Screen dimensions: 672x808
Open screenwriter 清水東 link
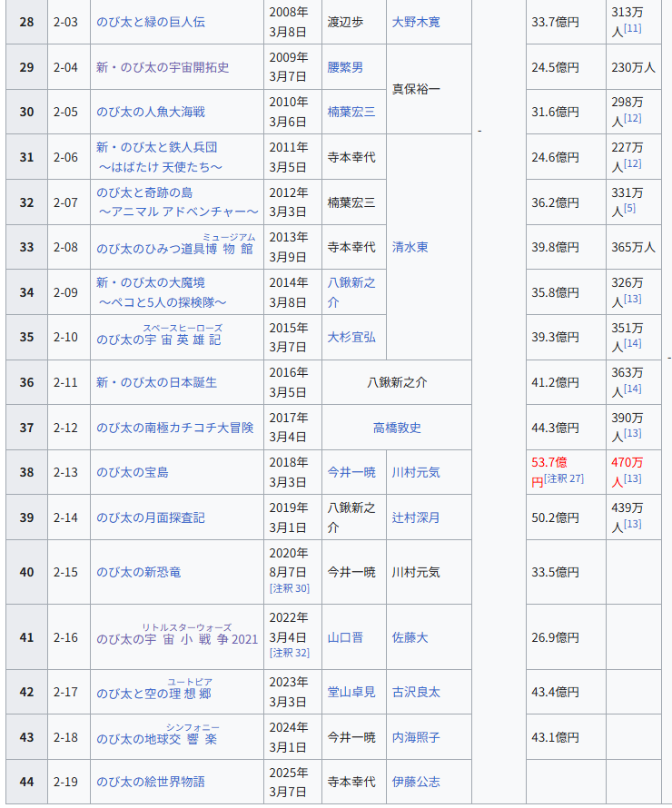click(410, 247)
